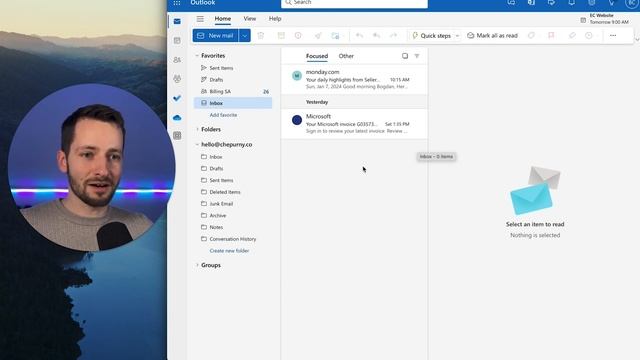Open the Mail module in the left rail

[x=177, y=21]
